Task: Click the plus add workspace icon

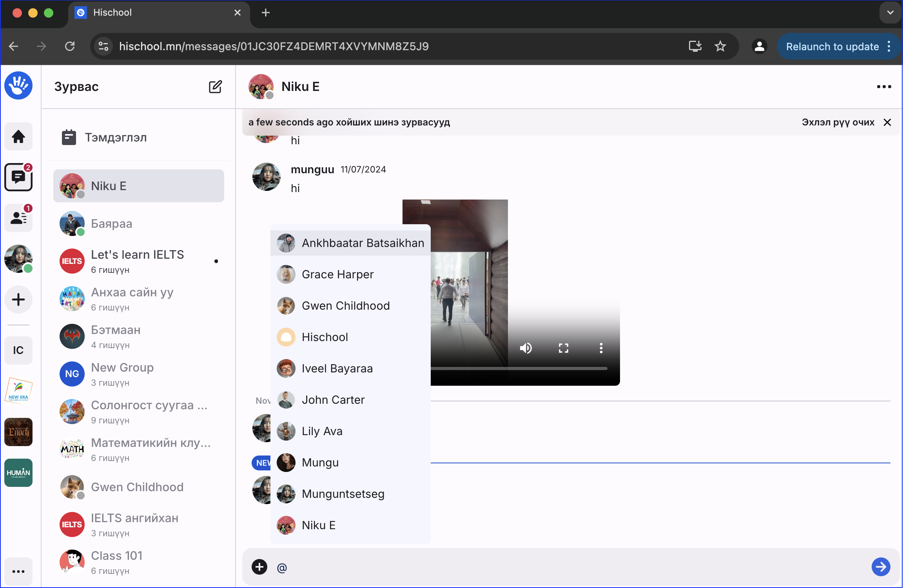Action: 18,300
